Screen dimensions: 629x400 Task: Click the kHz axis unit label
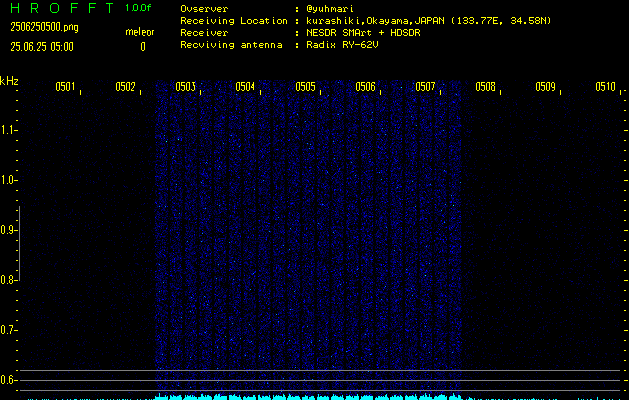(x=9, y=81)
